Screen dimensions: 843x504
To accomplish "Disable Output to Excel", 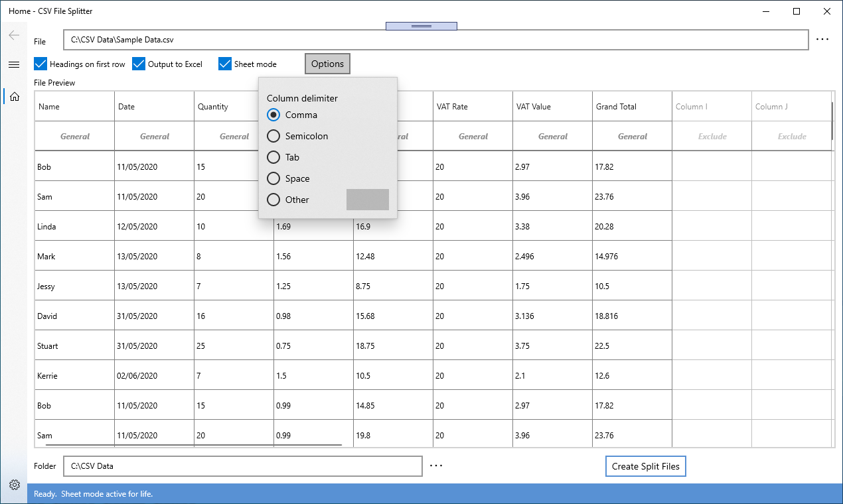I will (138, 64).
